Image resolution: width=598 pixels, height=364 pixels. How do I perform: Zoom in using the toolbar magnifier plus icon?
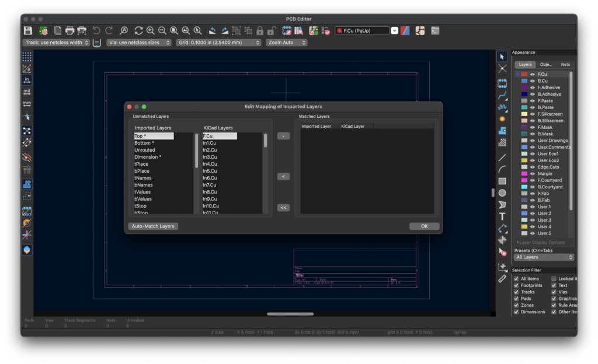(x=150, y=30)
